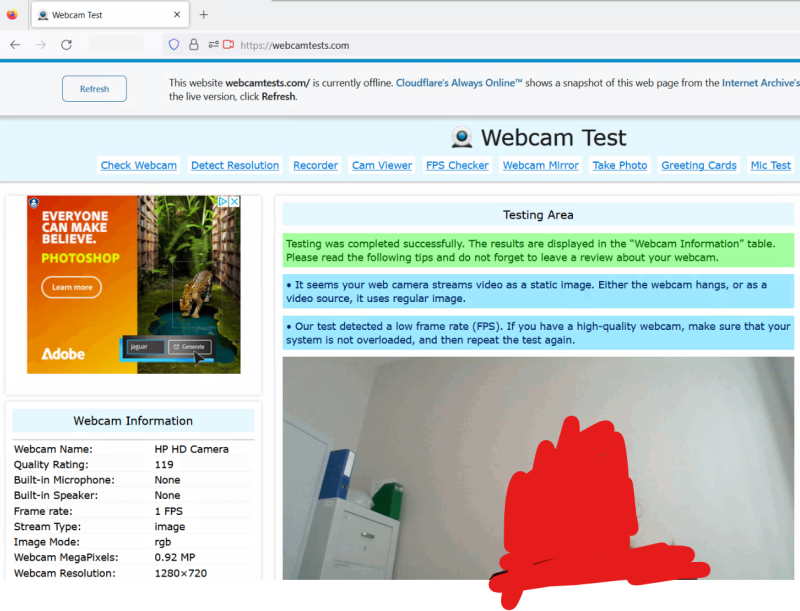
Task: Click the red camera sharing indicator icon
Action: (229, 45)
